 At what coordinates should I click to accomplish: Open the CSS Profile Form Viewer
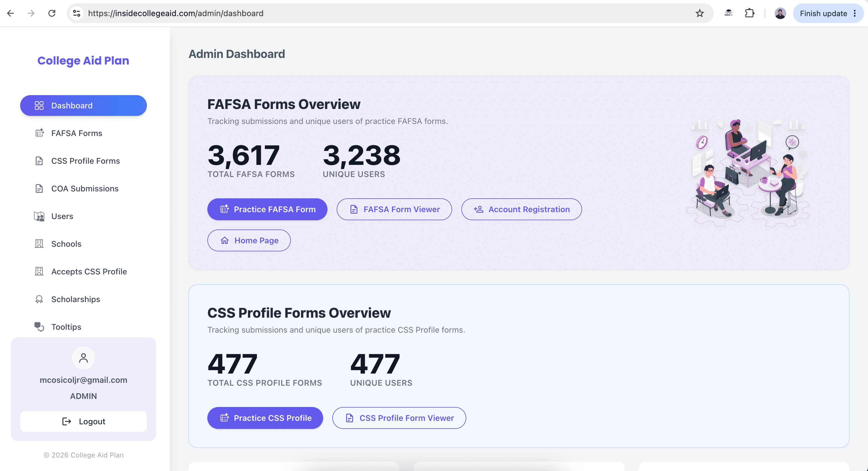point(399,418)
